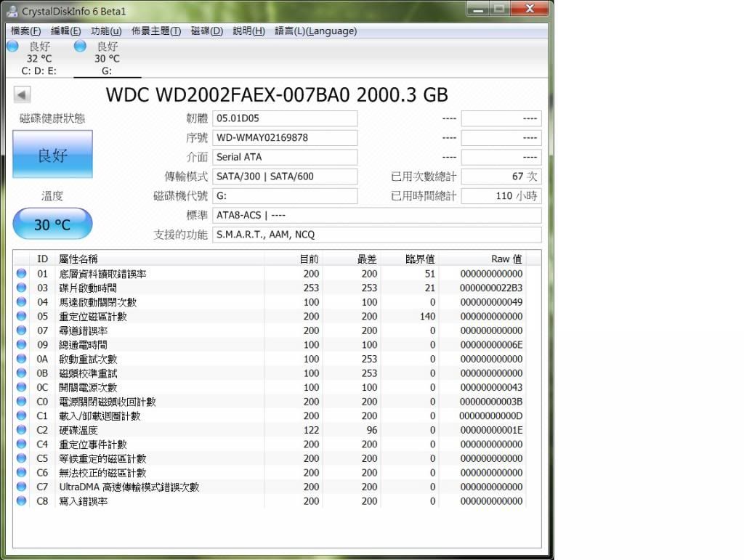
Task: Open the 語言(L)(Language) menu
Action: point(315,31)
